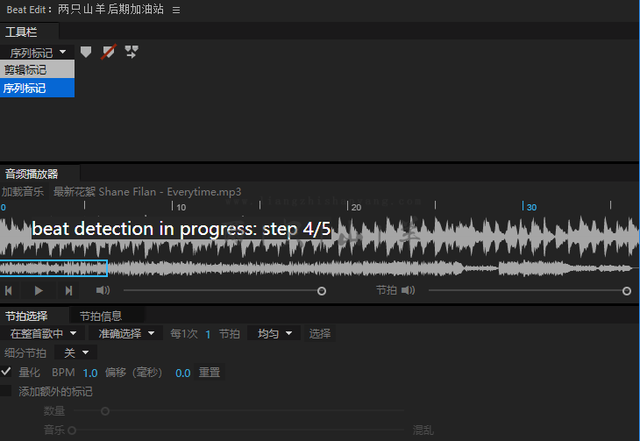Viewport: 640px width, 441px height.
Task: Click the remove marker icon with red slash
Action: (109, 52)
